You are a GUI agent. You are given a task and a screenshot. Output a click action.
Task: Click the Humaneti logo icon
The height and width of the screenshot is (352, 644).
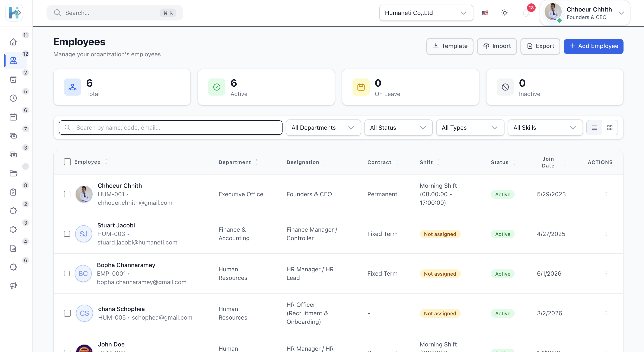pos(14,13)
